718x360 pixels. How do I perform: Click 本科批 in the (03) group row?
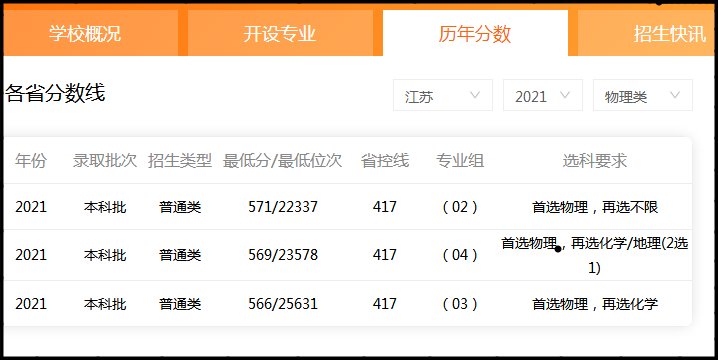click(x=105, y=304)
